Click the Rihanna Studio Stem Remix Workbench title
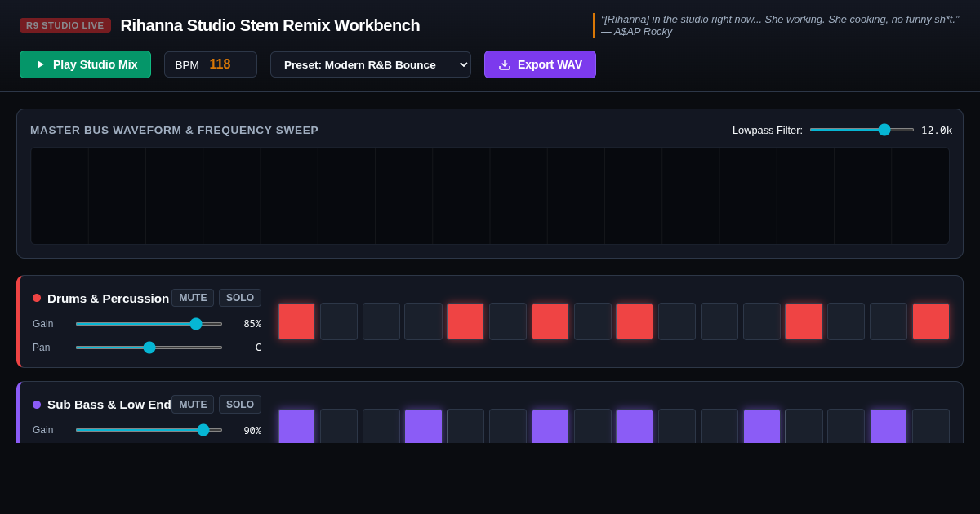Image resolution: width=980 pixels, height=514 pixels. (x=270, y=25)
